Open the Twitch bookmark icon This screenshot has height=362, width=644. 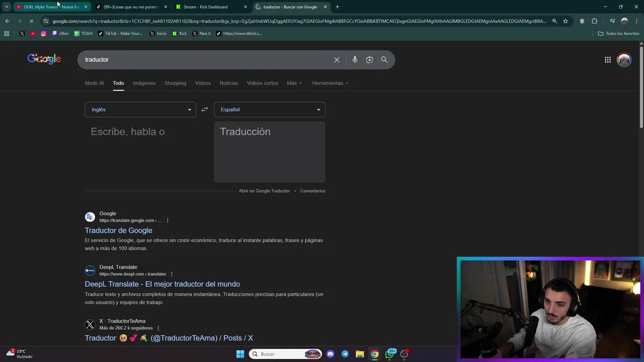[60, 34]
